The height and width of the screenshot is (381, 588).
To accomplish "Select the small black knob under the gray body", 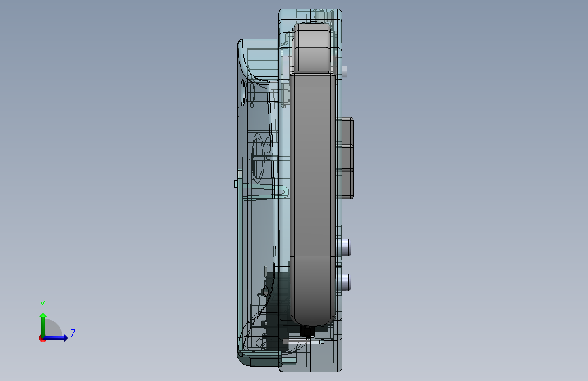I will coord(308,331).
